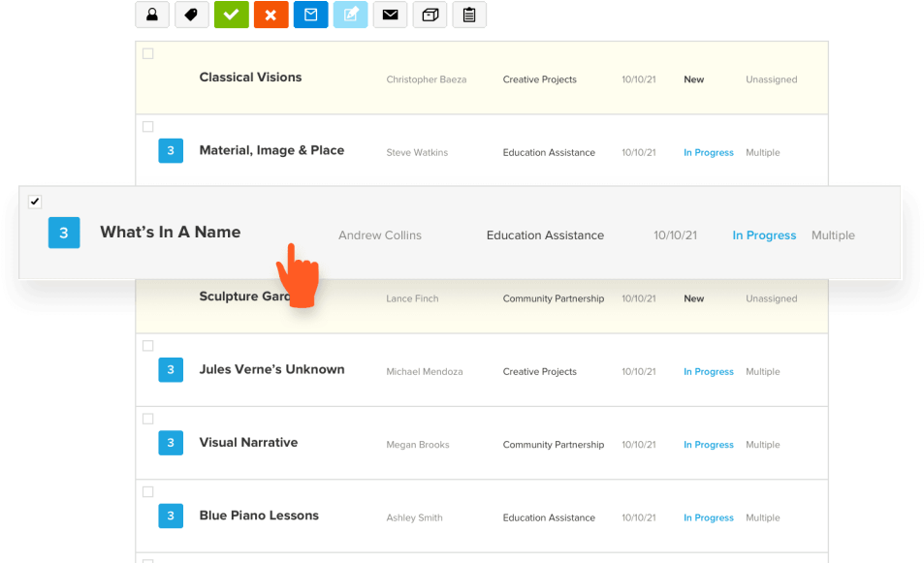Click the blue outlined envelope icon
The image size is (924, 563).
pos(310,15)
